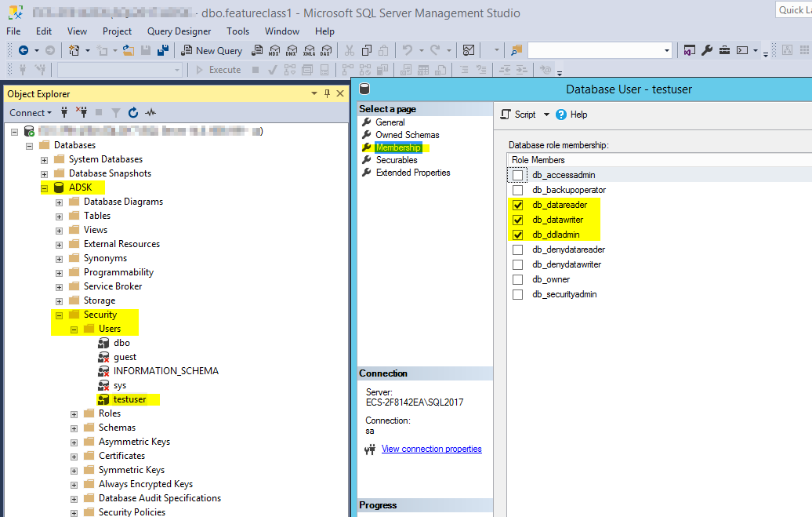The width and height of the screenshot is (812, 517).
Task: Expand the Tables folder node
Action: tap(59, 217)
